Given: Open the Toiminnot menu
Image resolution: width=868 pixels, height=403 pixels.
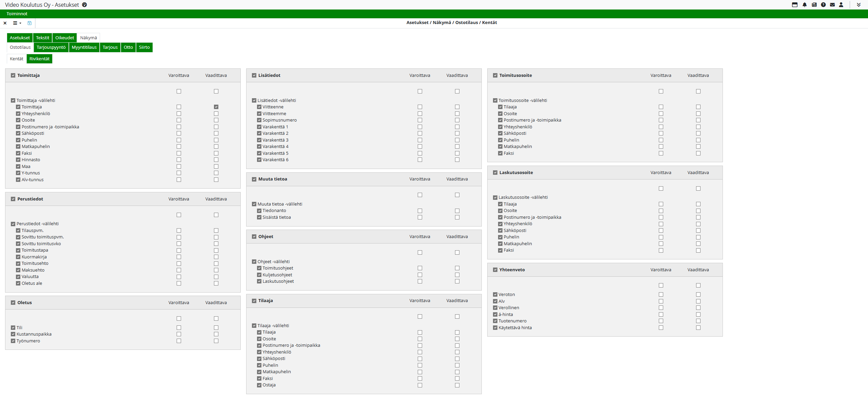Looking at the screenshot, I should point(17,14).
